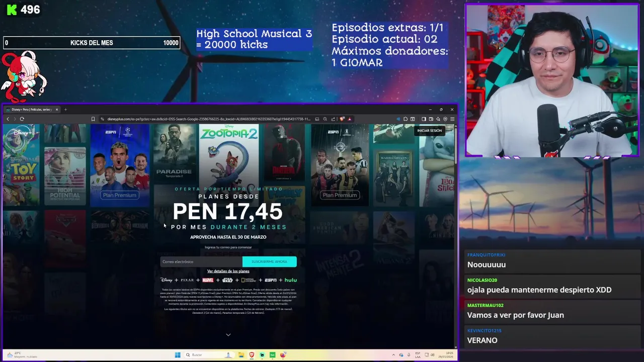Screen dimensions: 644x362
Task: Open the High Potential poster
Action: [x=65, y=175]
